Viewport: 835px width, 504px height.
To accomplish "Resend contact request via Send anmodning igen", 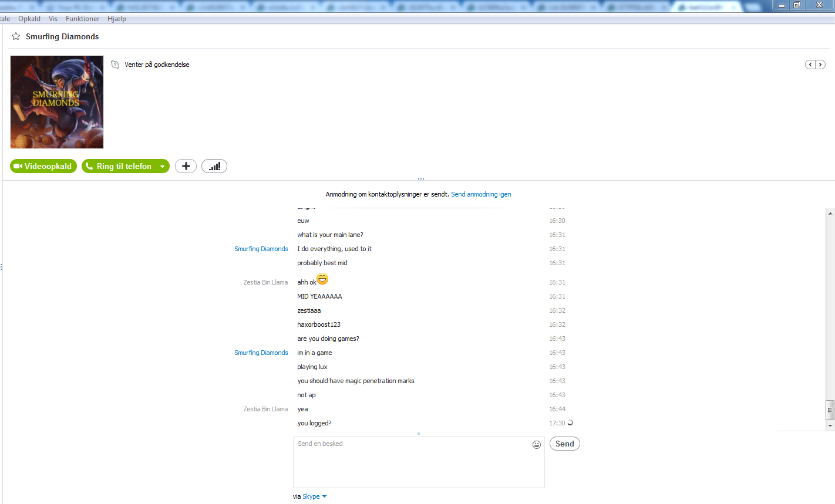I will [x=481, y=194].
